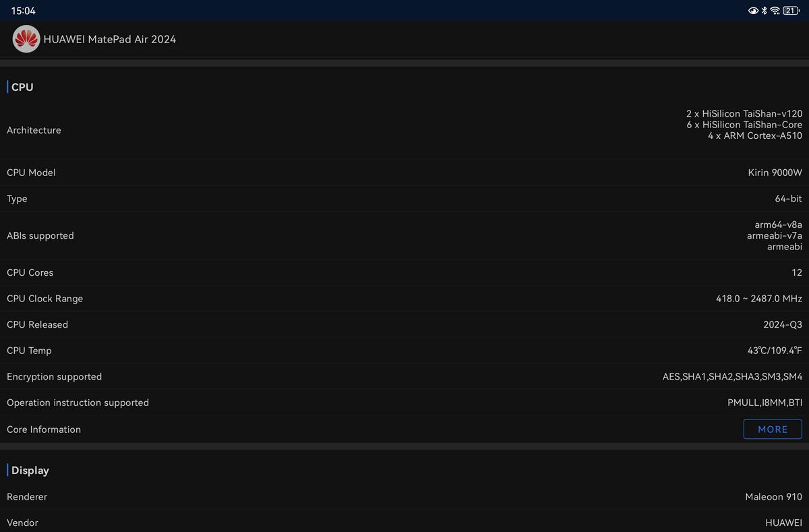Click the Core Information label
The image size is (809, 532).
point(44,430)
